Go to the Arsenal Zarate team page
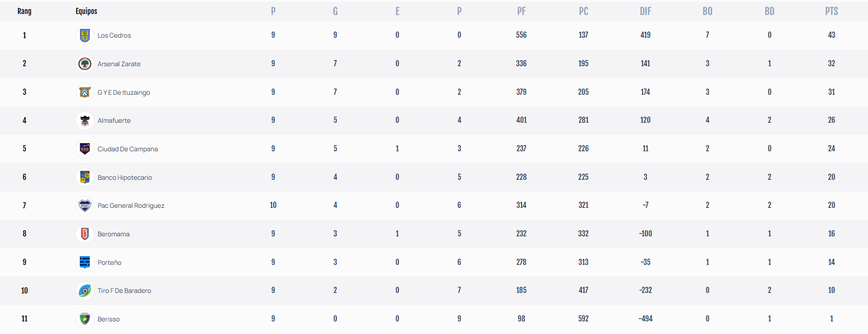 click(119, 64)
